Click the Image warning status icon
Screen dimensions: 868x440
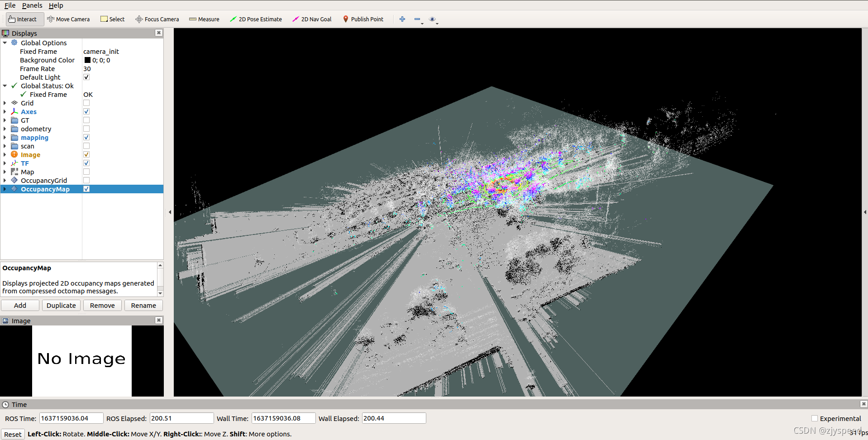[x=14, y=154]
